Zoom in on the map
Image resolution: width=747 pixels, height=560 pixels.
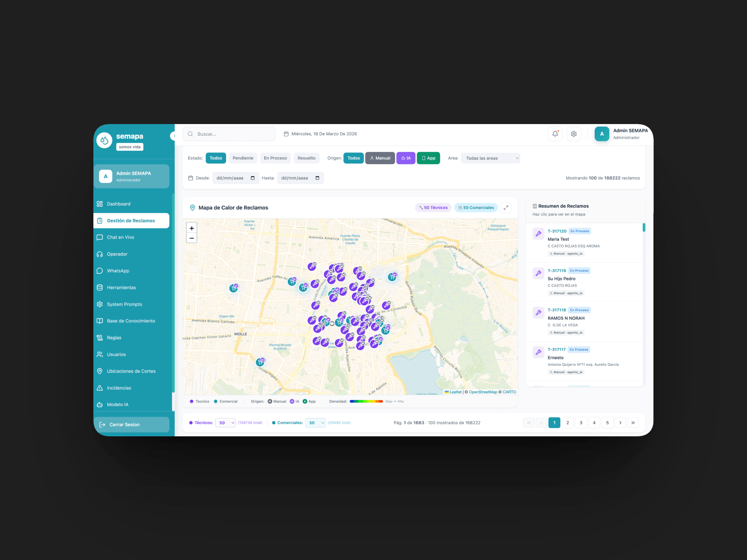pyautogui.click(x=192, y=228)
